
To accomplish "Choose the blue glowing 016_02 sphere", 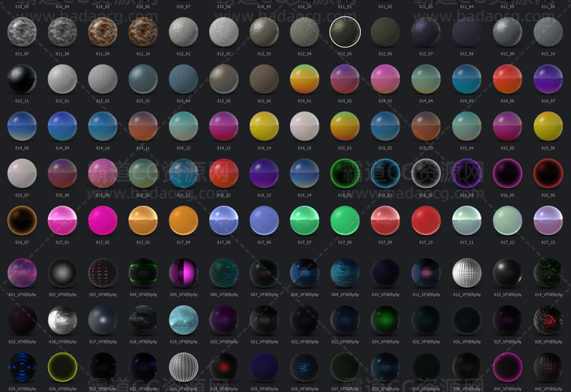I will (385, 173).
